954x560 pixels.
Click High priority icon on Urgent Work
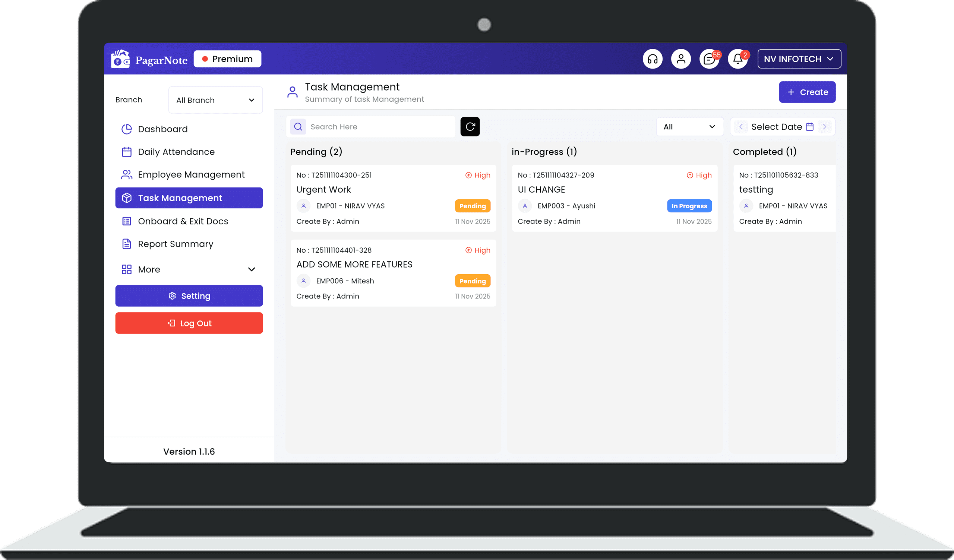pos(468,175)
